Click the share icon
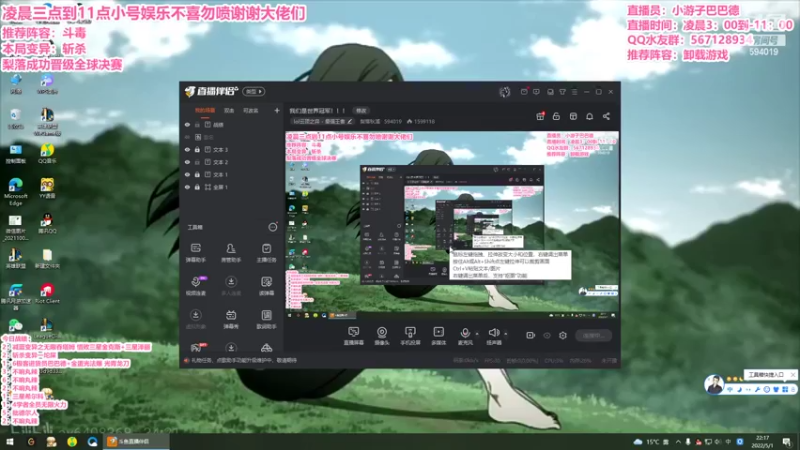 [x=606, y=116]
